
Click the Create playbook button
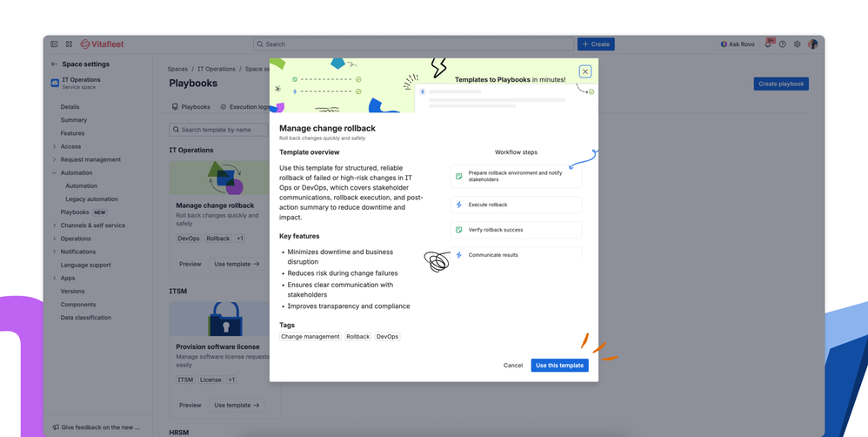tap(781, 84)
